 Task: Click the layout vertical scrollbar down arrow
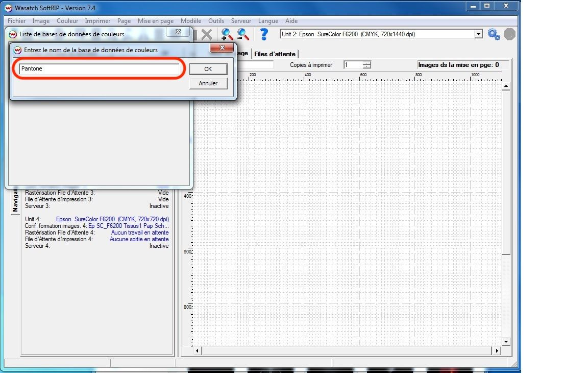click(x=506, y=341)
